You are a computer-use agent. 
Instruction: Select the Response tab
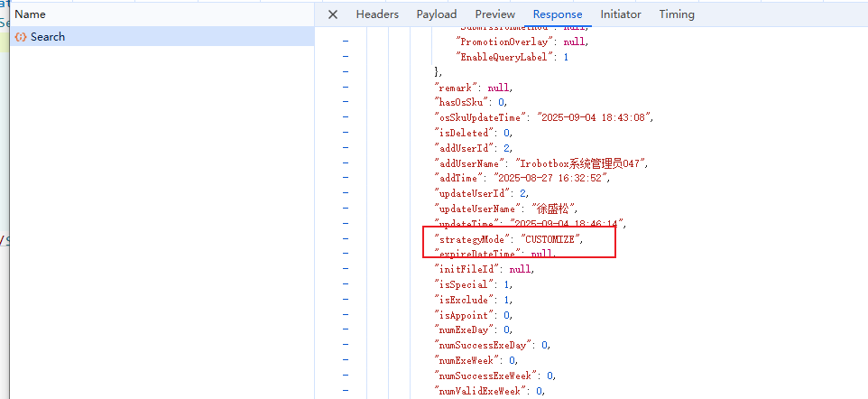558,14
